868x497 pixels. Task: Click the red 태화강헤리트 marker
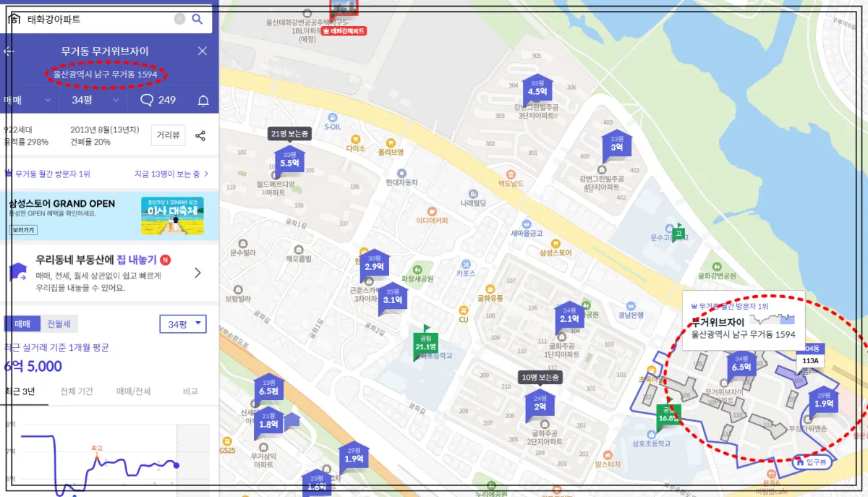point(344,31)
